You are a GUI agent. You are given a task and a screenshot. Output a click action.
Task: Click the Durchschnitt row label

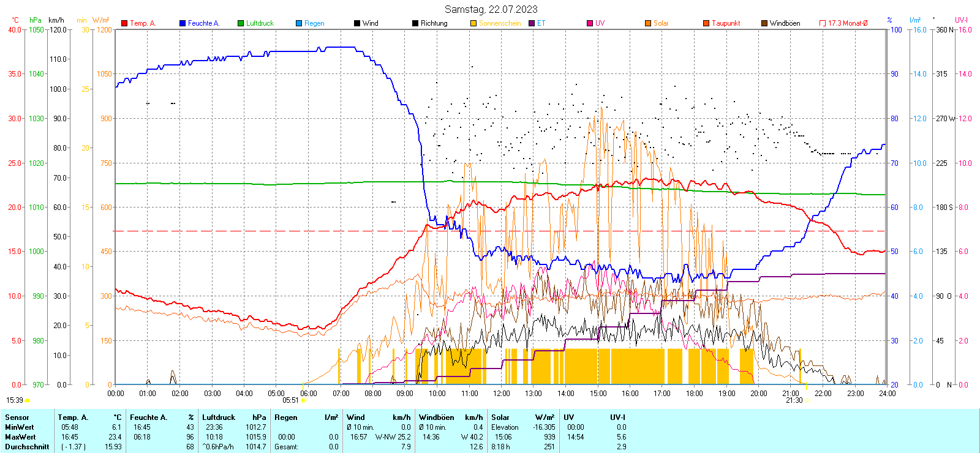point(27,447)
